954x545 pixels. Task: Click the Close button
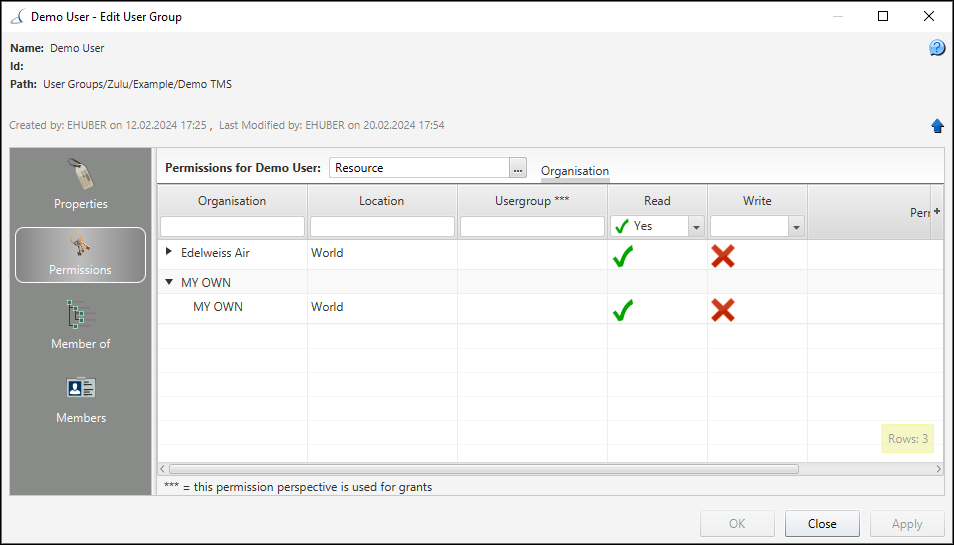click(822, 524)
